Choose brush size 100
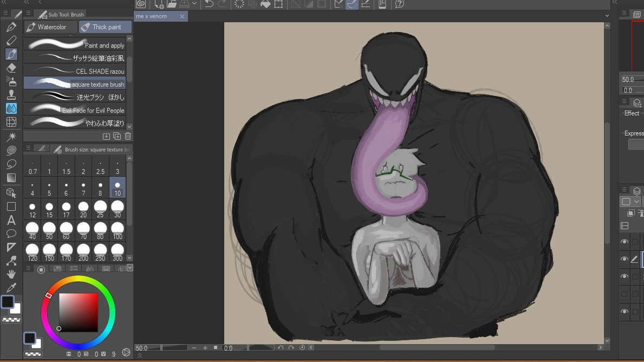This screenshot has width=644, height=362. [x=118, y=230]
